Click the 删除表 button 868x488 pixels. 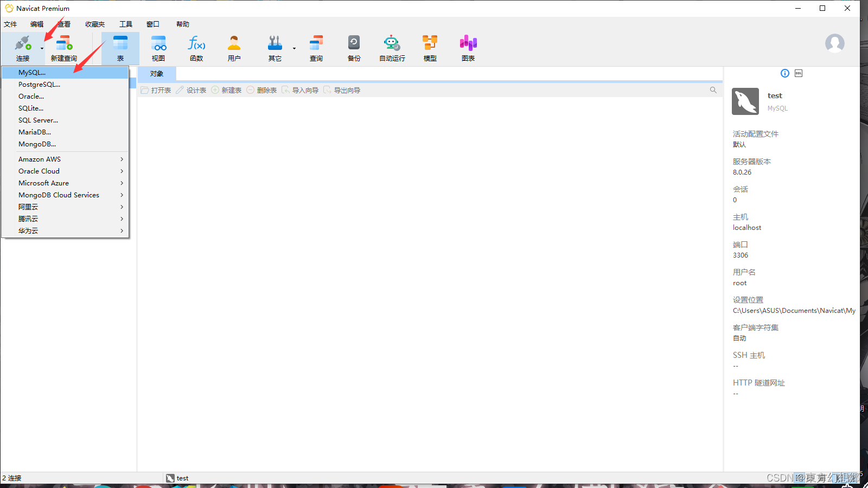[x=261, y=90]
